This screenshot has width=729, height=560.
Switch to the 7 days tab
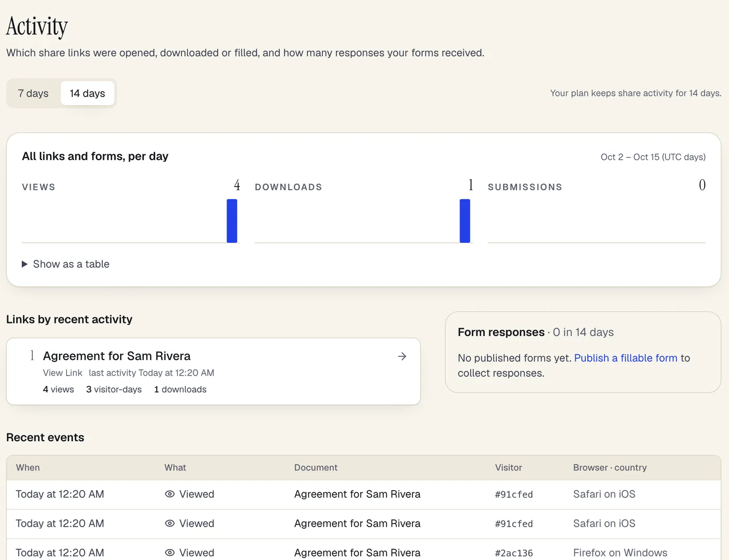click(33, 93)
